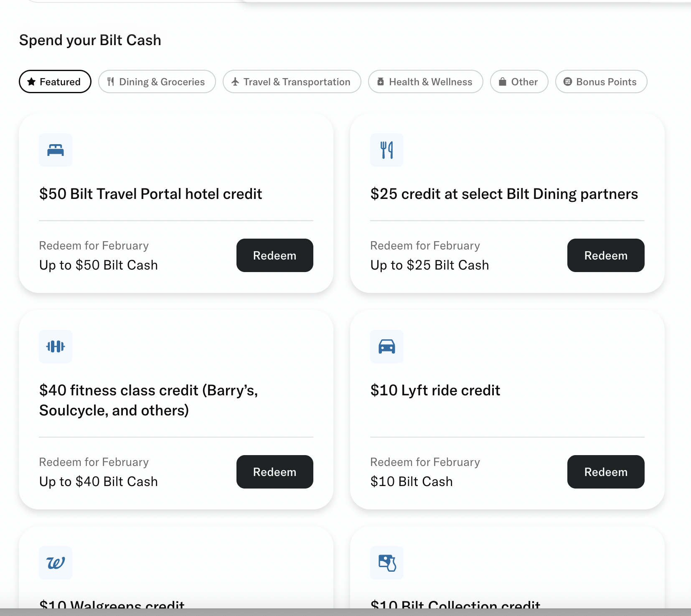This screenshot has height=616, width=691.
Task: Click the airplane icon in Travel & Transportation chip
Action: (x=236, y=81)
